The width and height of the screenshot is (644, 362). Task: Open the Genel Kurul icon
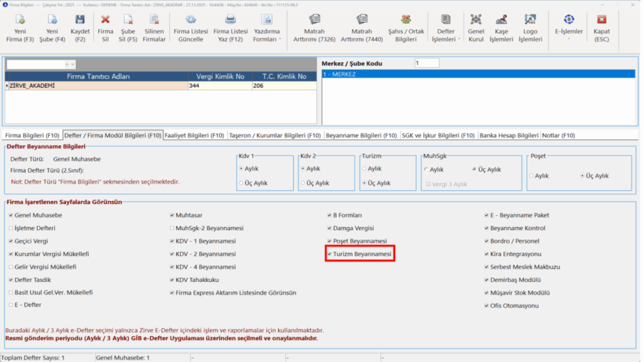click(475, 19)
